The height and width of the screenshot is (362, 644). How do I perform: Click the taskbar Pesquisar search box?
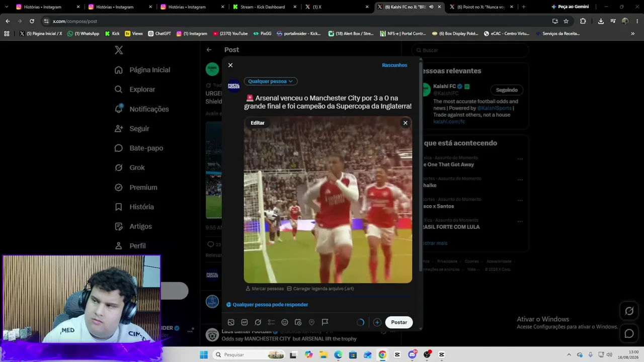[250, 355]
